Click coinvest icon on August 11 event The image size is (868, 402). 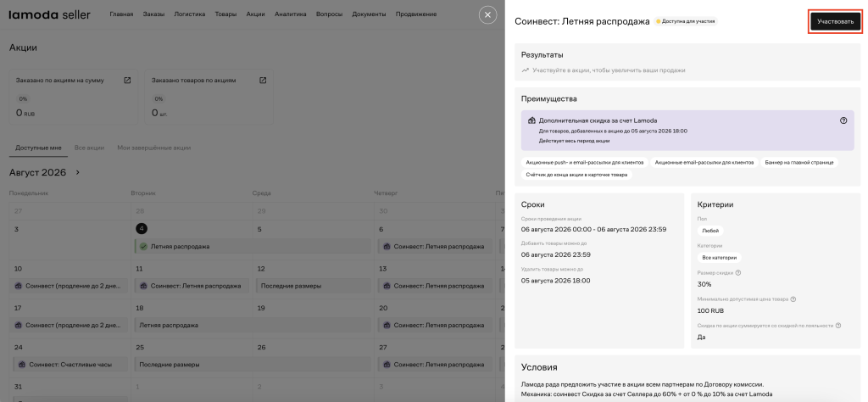click(x=143, y=287)
